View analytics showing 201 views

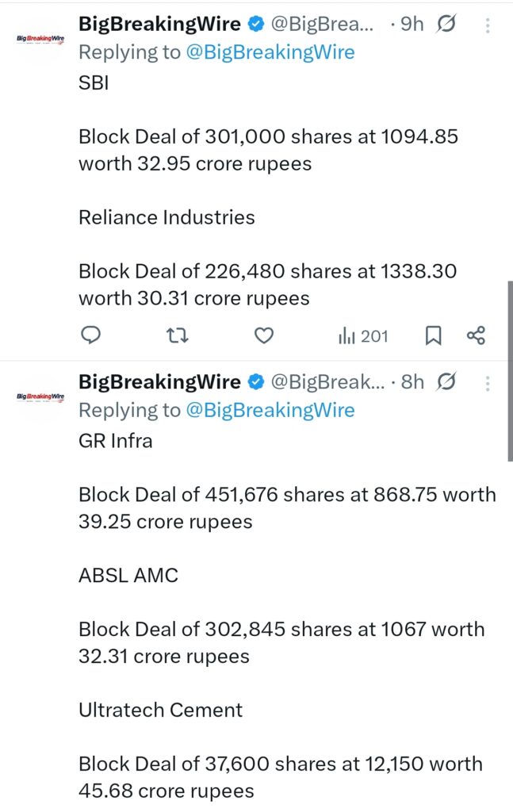click(362, 335)
